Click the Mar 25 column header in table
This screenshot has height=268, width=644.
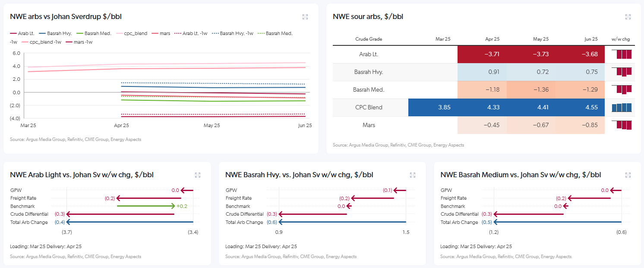point(443,39)
